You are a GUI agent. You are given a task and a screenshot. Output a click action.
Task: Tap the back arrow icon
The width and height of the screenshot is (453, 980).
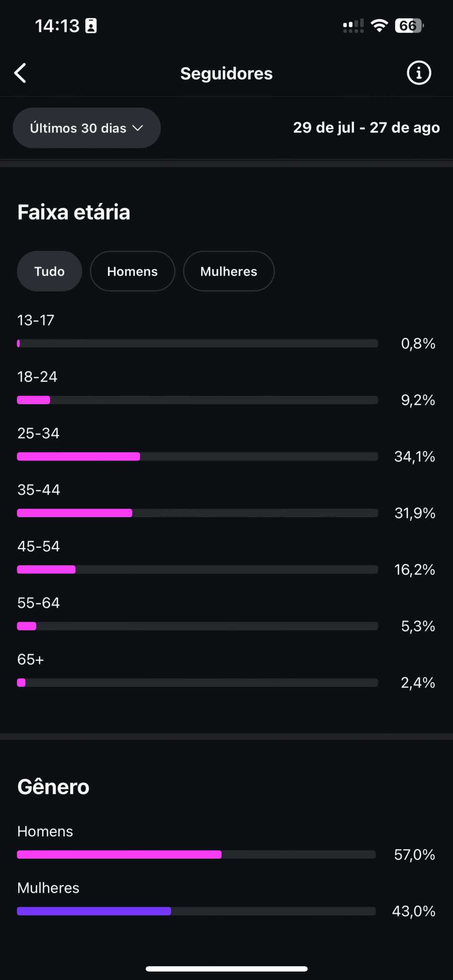20,73
